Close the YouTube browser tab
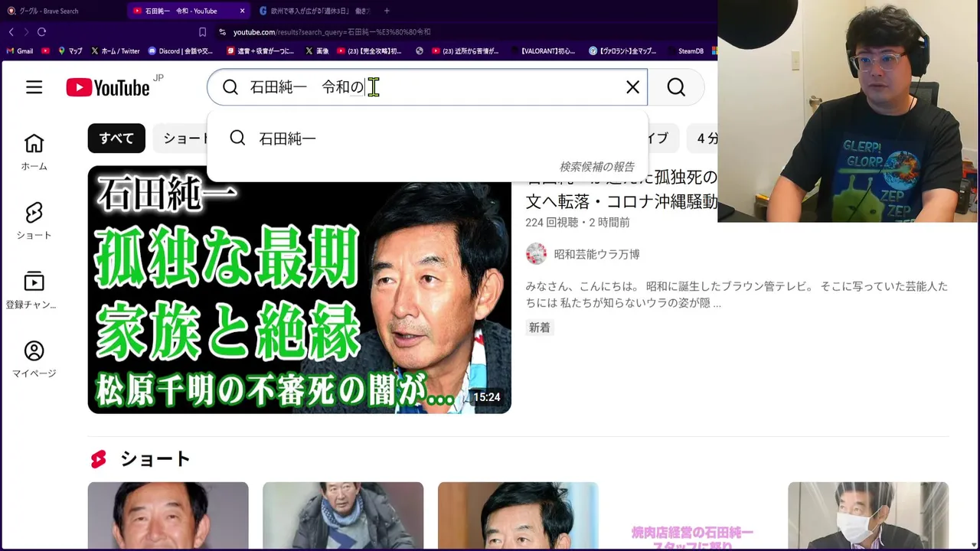This screenshot has width=980, height=551. coord(242,11)
